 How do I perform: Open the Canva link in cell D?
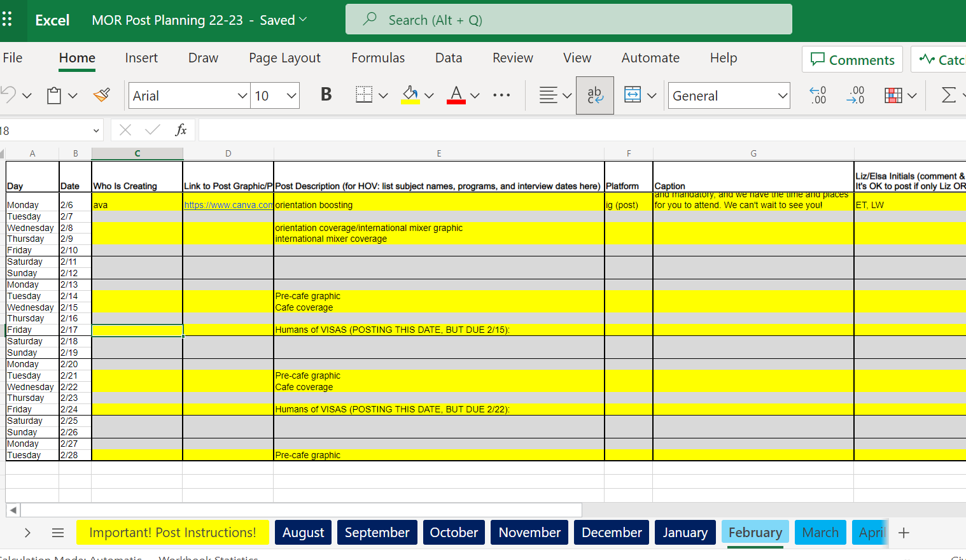(x=228, y=206)
